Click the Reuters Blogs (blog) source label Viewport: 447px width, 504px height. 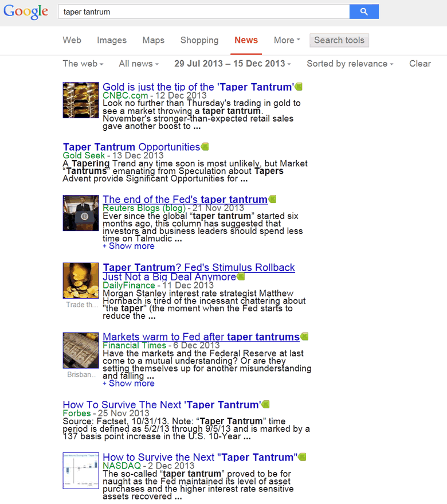[x=144, y=208]
